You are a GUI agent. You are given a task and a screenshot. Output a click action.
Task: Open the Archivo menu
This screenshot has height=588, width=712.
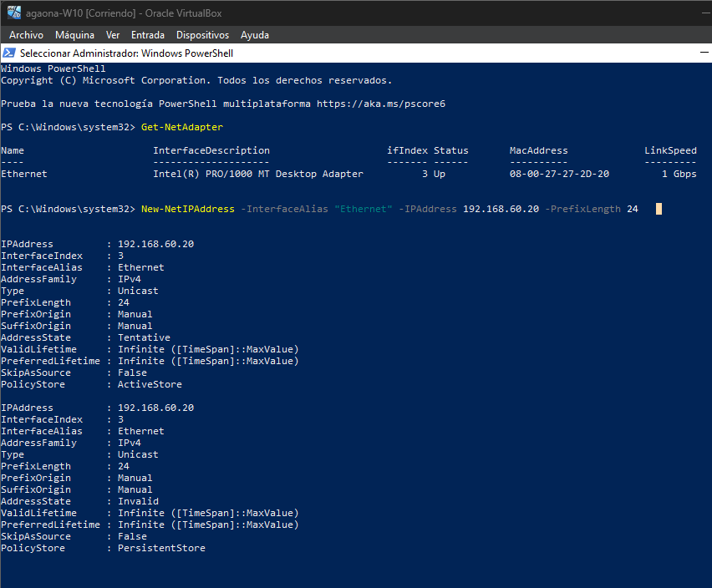26,35
